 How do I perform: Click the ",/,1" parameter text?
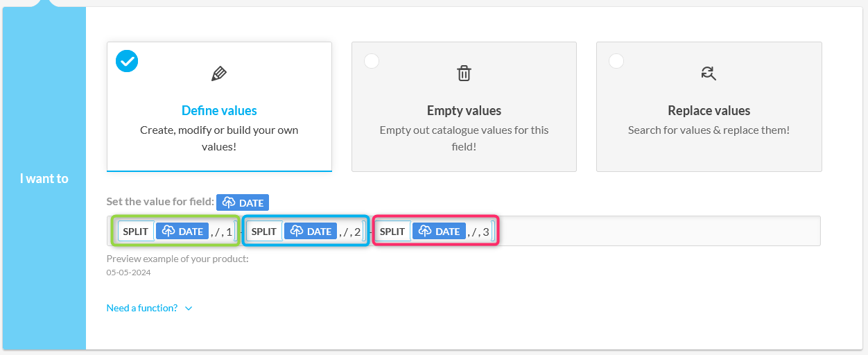pyautogui.click(x=222, y=232)
